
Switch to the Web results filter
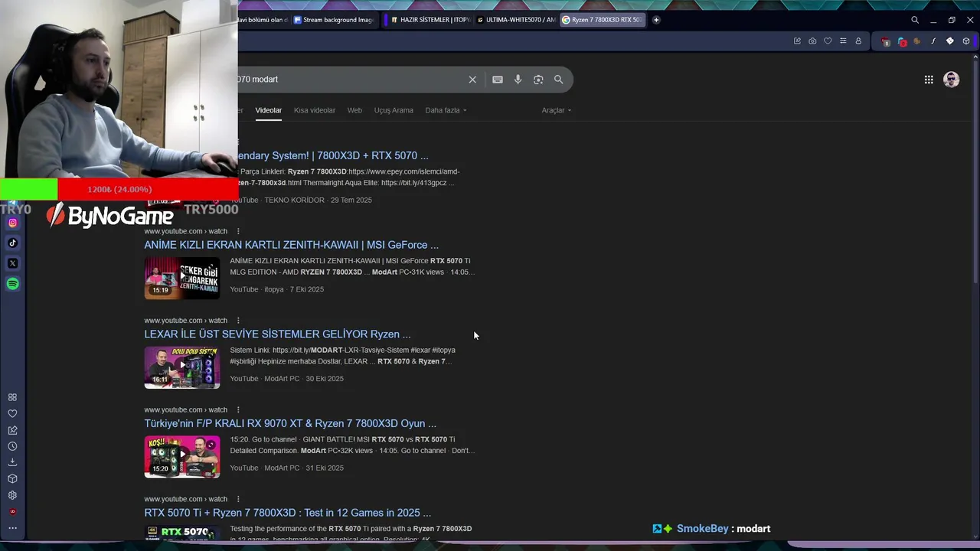click(x=354, y=110)
